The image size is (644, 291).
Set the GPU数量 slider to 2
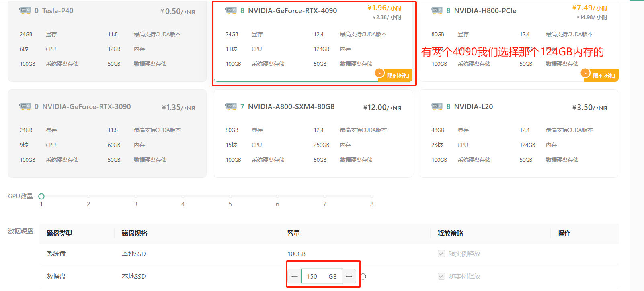pos(88,196)
